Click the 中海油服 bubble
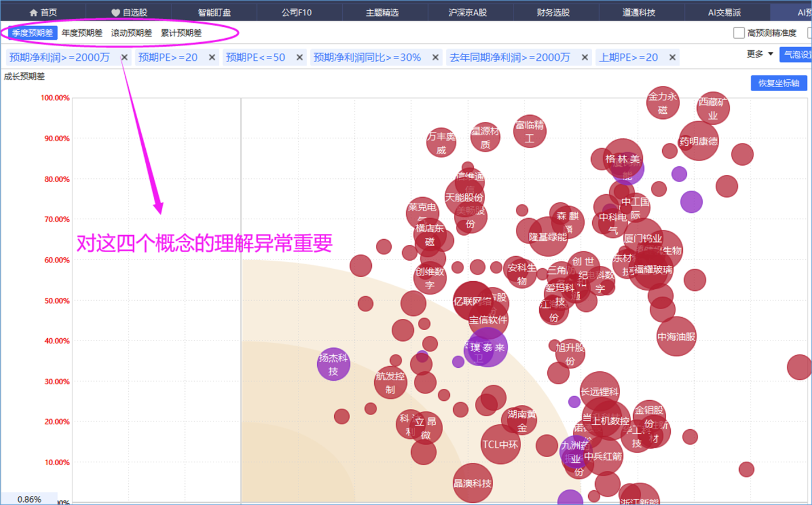This screenshot has width=812, height=505. click(x=676, y=336)
